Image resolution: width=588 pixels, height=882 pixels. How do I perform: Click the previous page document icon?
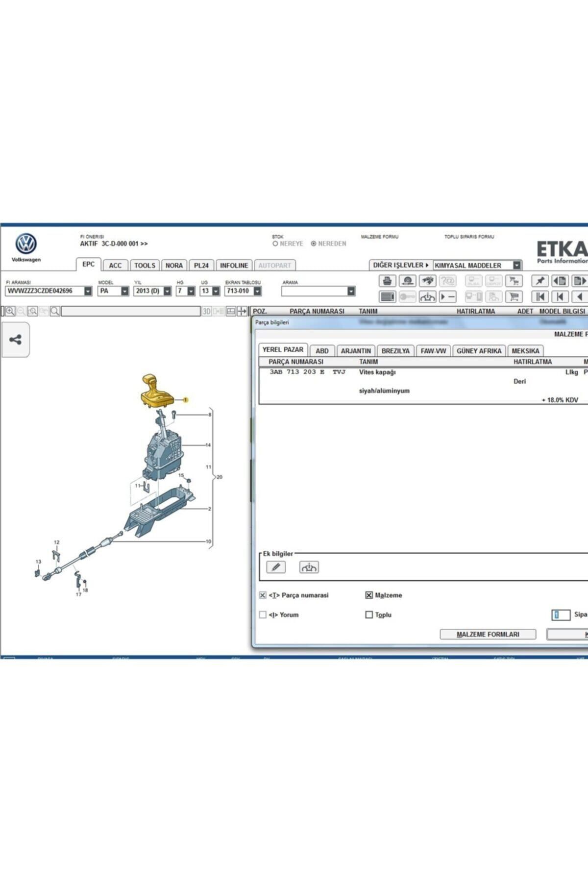coord(560,281)
